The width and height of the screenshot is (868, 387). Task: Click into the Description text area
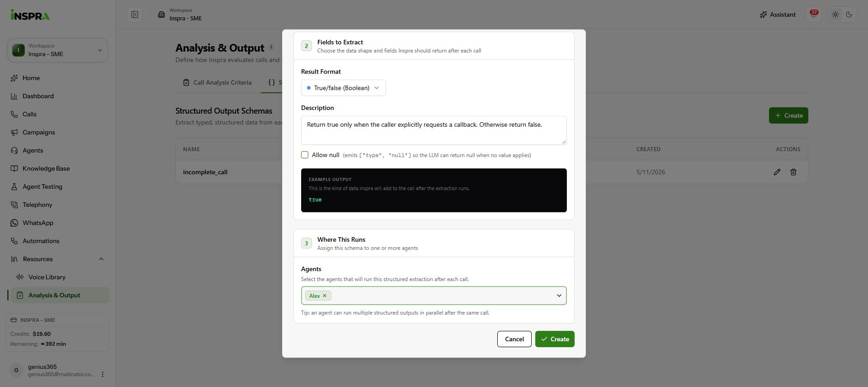click(434, 130)
